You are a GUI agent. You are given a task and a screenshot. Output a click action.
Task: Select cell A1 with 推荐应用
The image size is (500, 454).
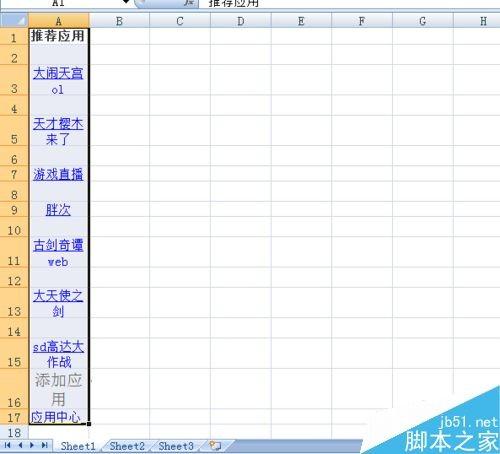(x=58, y=36)
